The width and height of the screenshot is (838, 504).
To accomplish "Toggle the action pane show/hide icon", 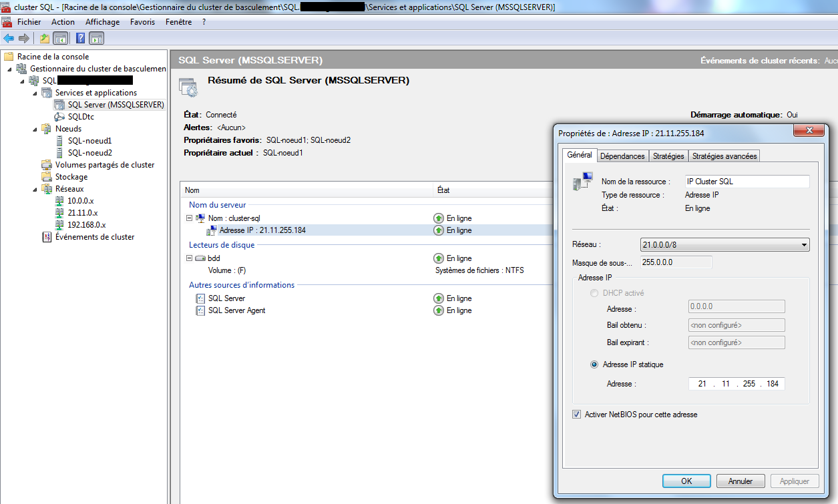I will 96,38.
